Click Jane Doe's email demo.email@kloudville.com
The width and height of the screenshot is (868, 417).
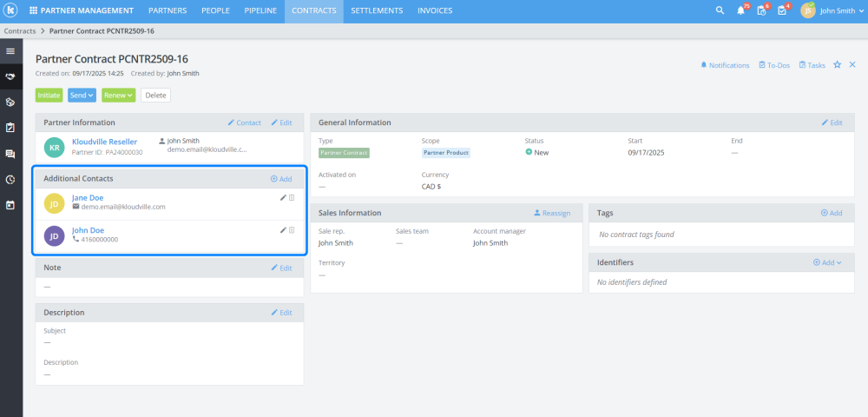(x=123, y=207)
